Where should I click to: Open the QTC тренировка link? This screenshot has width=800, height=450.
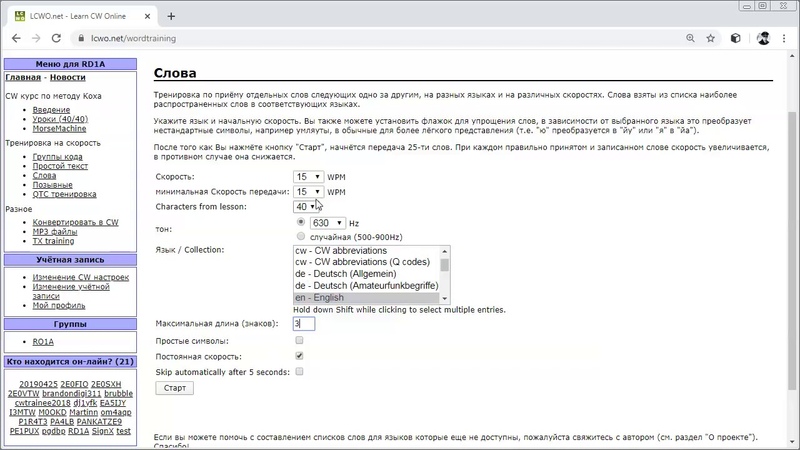click(x=64, y=194)
